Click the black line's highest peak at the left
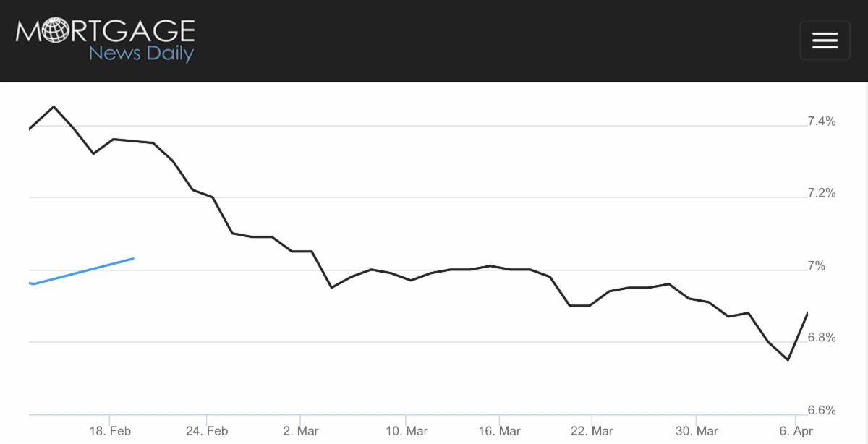 point(54,107)
